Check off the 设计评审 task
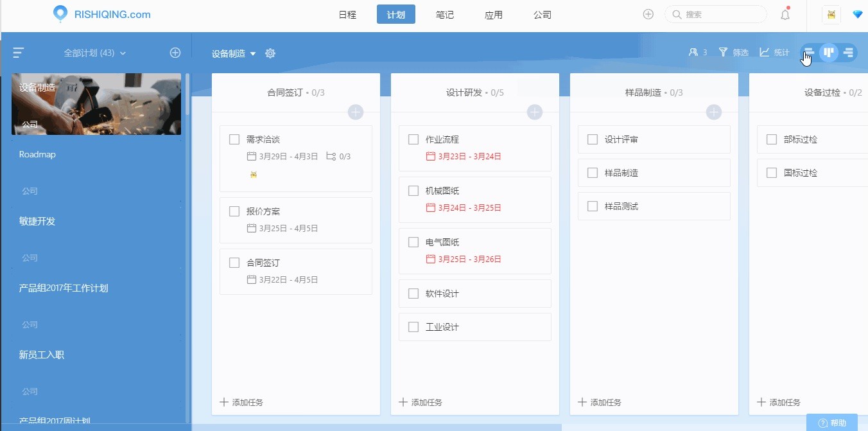 point(593,139)
